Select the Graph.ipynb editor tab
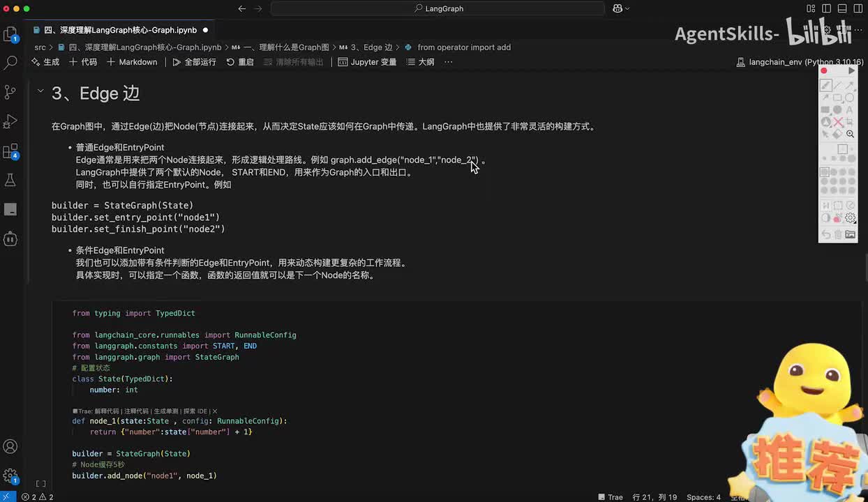Image resolution: width=868 pixels, height=502 pixels. coord(120,30)
